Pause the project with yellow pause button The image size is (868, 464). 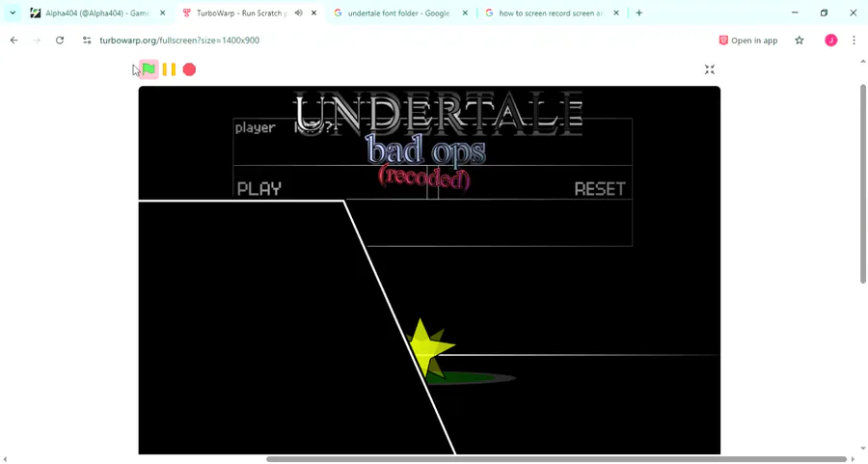pyautogui.click(x=169, y=69)
